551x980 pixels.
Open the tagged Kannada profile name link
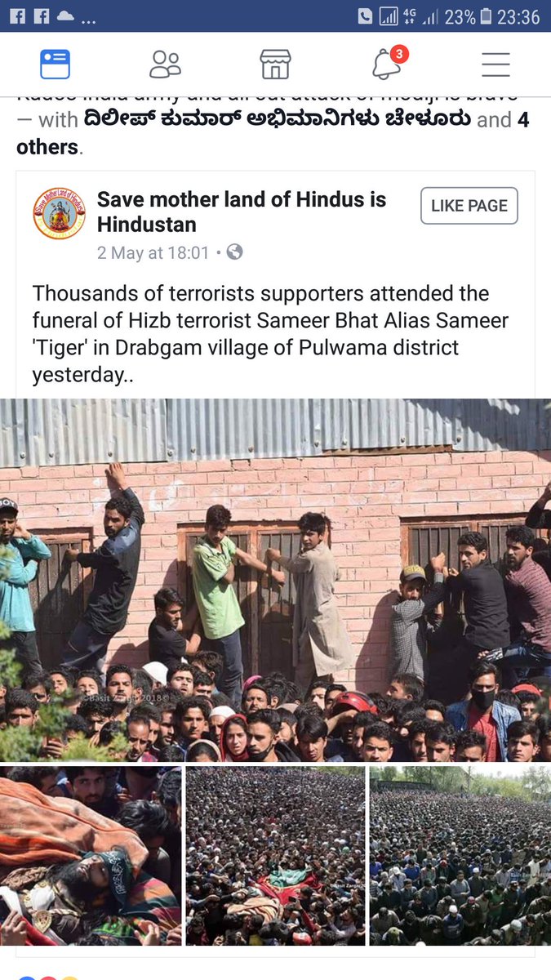278,120
